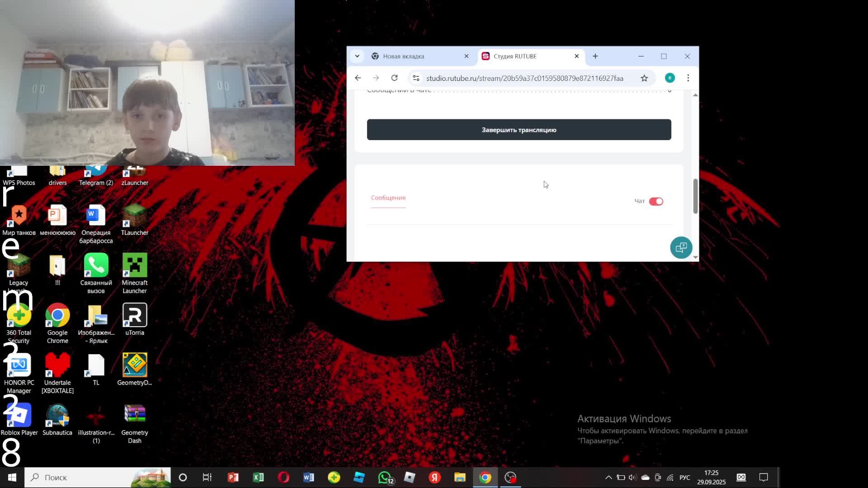Open WhatsApp from the taskbar
This screenshot has width=868, height=488.
click(385, 477)
